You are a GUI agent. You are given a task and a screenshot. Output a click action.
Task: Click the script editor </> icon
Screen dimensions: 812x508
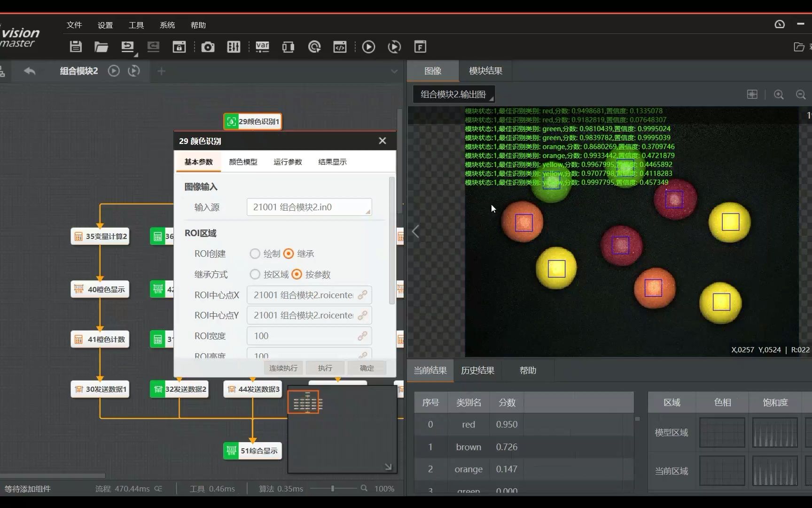[x=339, y=47]
